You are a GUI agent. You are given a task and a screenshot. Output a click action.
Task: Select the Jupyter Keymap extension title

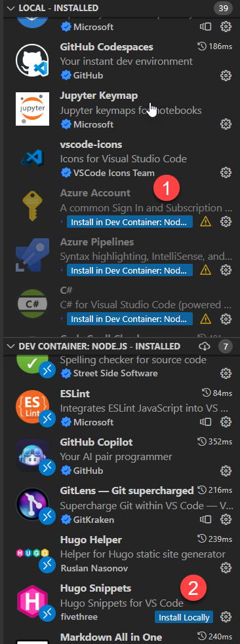99,96
